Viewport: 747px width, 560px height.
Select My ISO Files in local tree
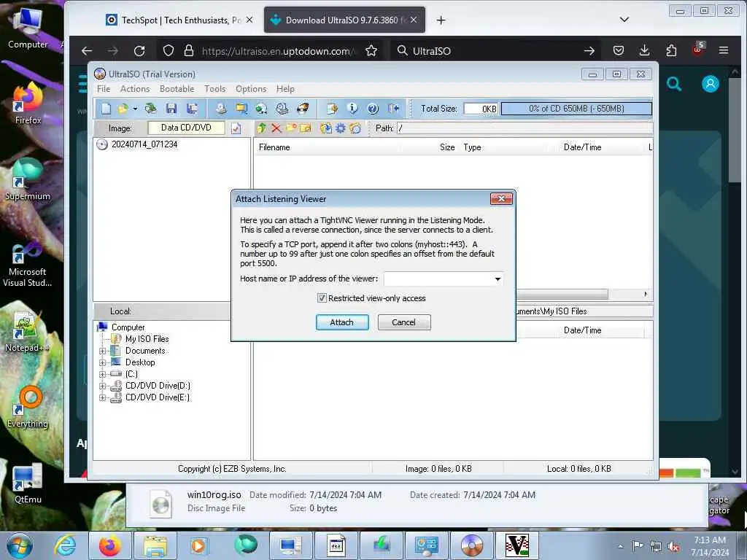click(147, 339)
